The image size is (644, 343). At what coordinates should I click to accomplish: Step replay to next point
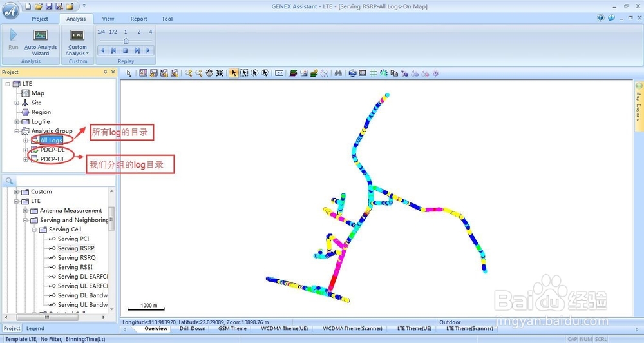(137, 50)
